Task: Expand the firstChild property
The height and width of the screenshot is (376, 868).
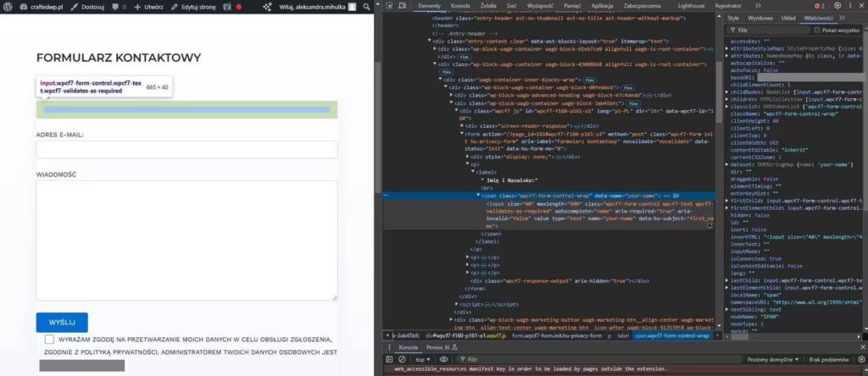Action: coord(726,200)
